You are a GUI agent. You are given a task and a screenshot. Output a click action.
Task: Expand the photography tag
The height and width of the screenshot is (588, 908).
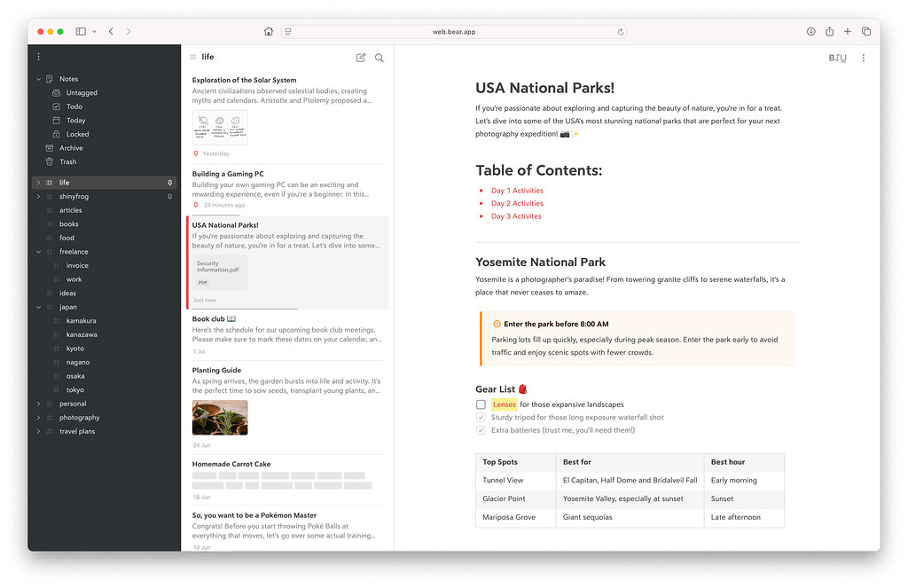(39, 417)
